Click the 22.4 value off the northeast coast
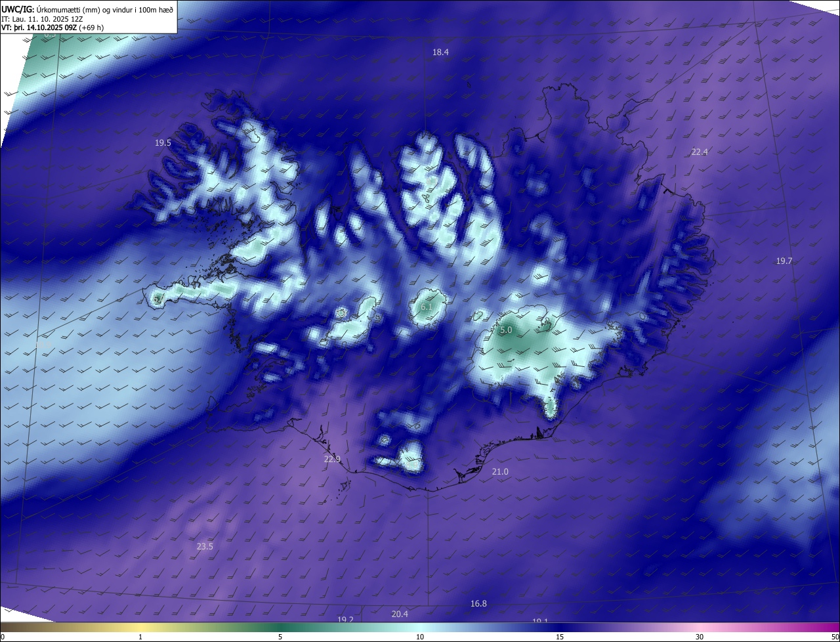Viewport: 840px width, 642px height. click(x=700, y=152)
